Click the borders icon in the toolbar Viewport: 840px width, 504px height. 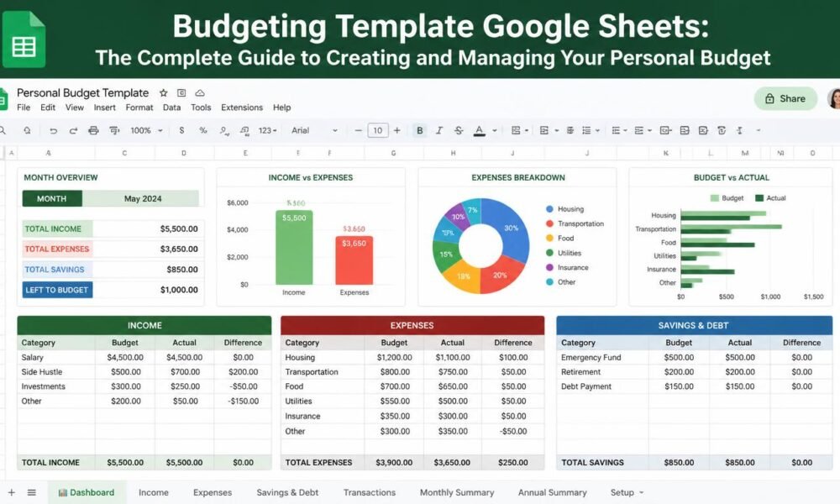click(x=516, y=130)
